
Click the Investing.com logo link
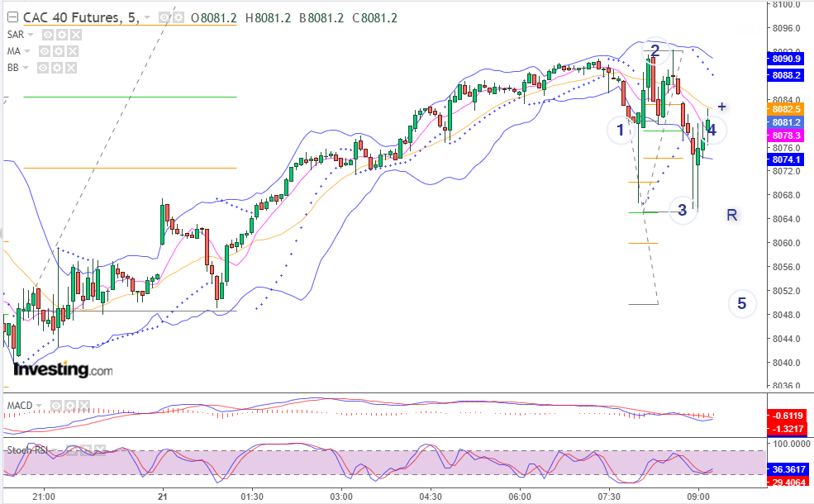pyautogui.click(x=63, y=369)
